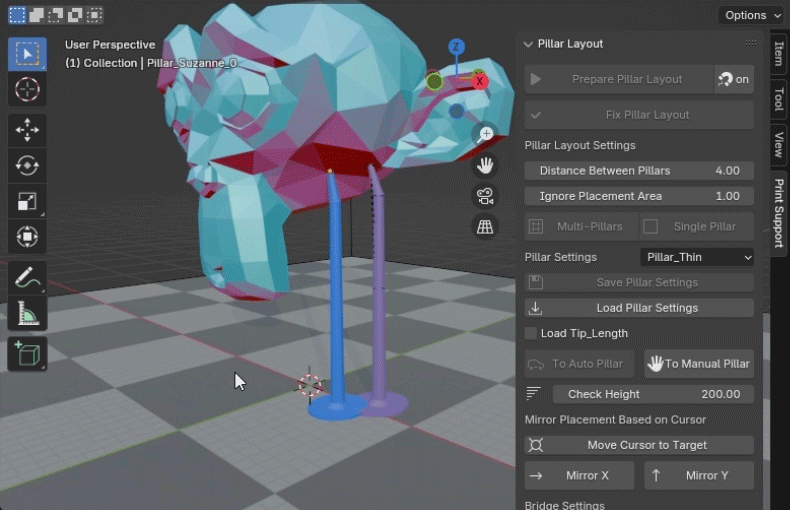Toggle the 'on' button beside Prepare Pillar Layout
The image size is (790, 510).
(x=734, y=79)
